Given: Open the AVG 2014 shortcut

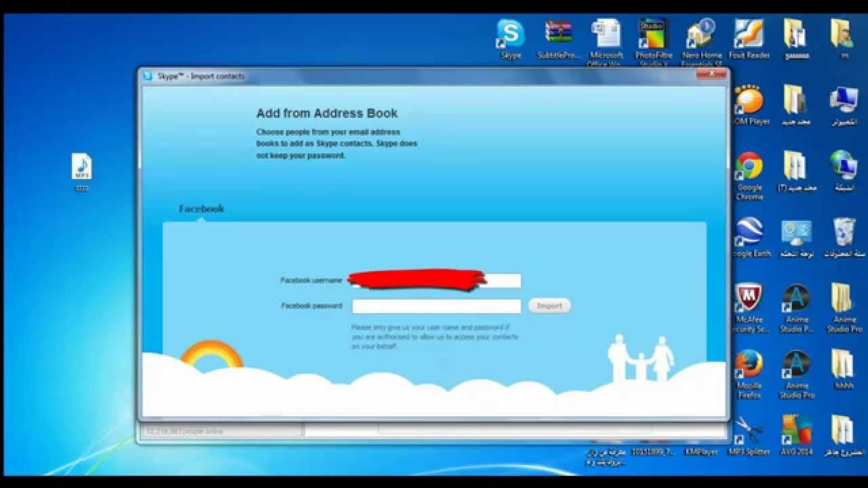Looking at the screenshot, I should tap(796, 436).
